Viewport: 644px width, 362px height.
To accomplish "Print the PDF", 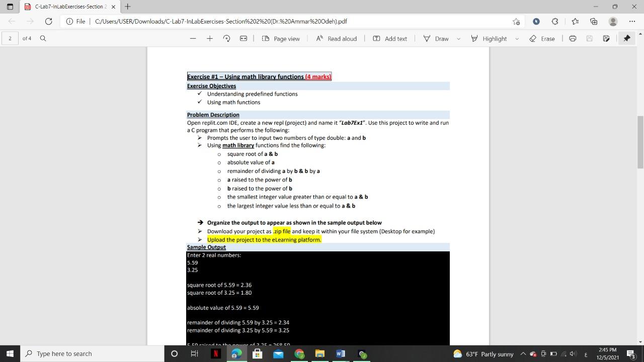I will 573,38.
